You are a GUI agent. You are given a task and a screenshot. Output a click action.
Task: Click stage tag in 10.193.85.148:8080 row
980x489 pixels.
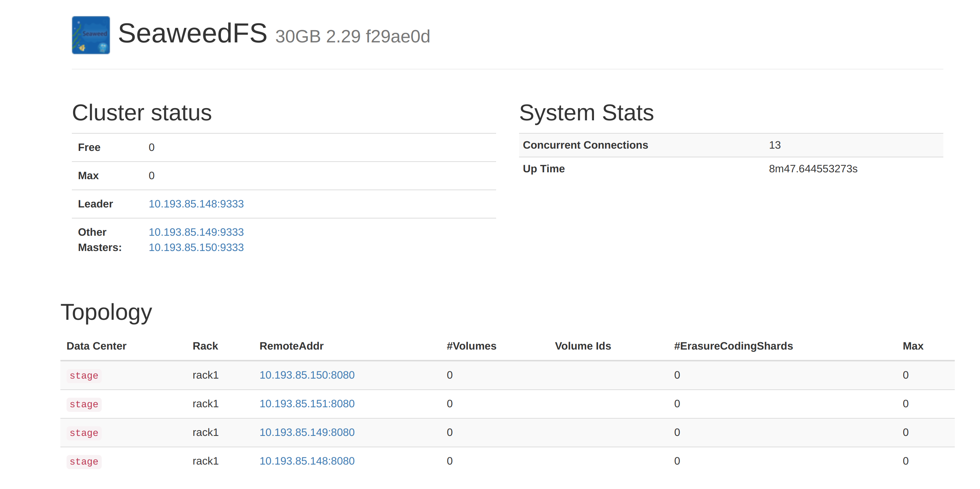(84, 462)
